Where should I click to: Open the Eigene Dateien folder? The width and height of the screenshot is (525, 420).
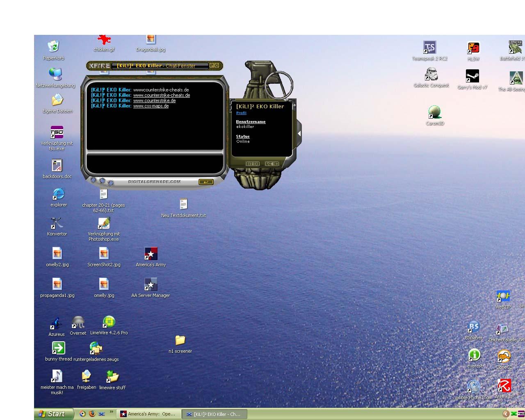click(57, 104)
